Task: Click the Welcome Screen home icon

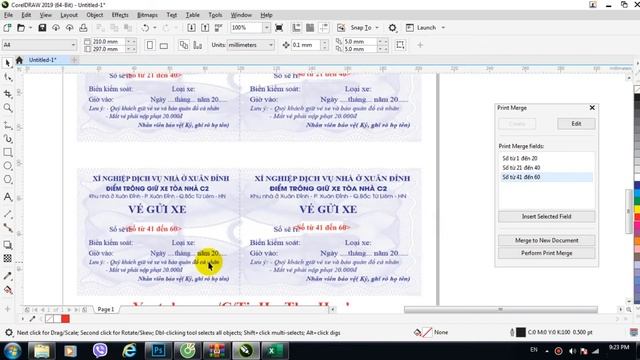Action: [19, 60]
